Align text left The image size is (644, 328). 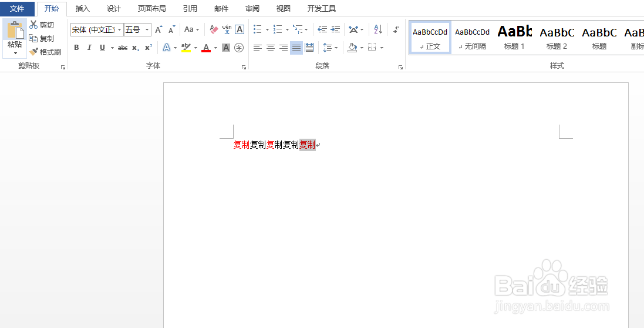point(258,48)
